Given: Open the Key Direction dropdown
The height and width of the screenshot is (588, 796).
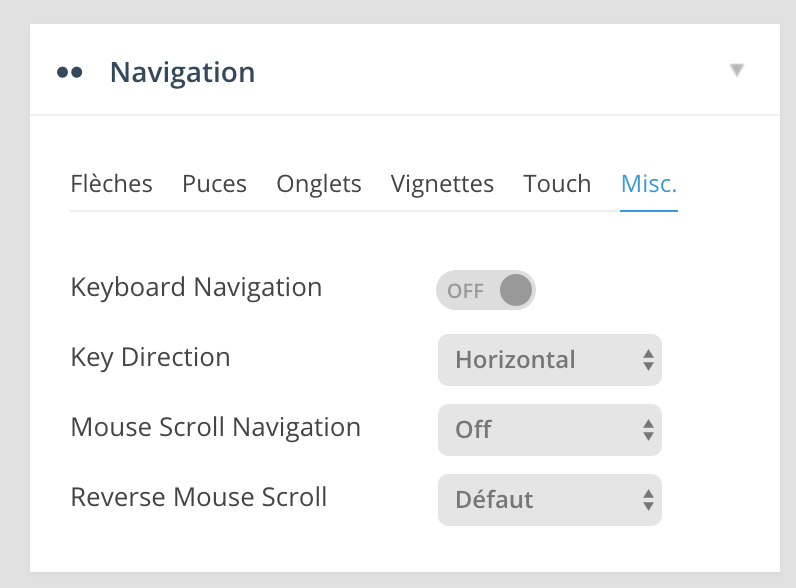Looking at the screenshot, I should 549,360.
